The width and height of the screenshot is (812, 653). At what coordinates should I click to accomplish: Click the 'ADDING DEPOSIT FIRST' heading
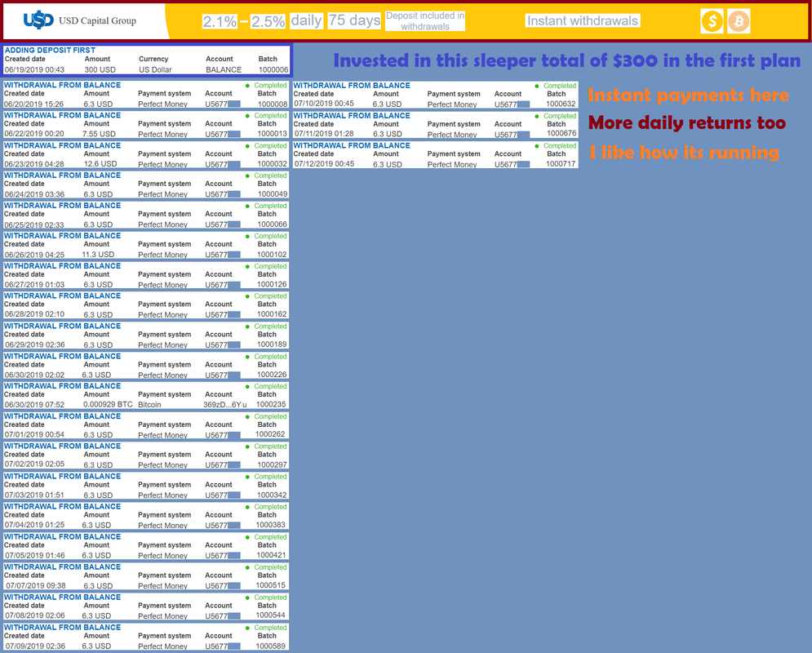(x=50, y=51)
